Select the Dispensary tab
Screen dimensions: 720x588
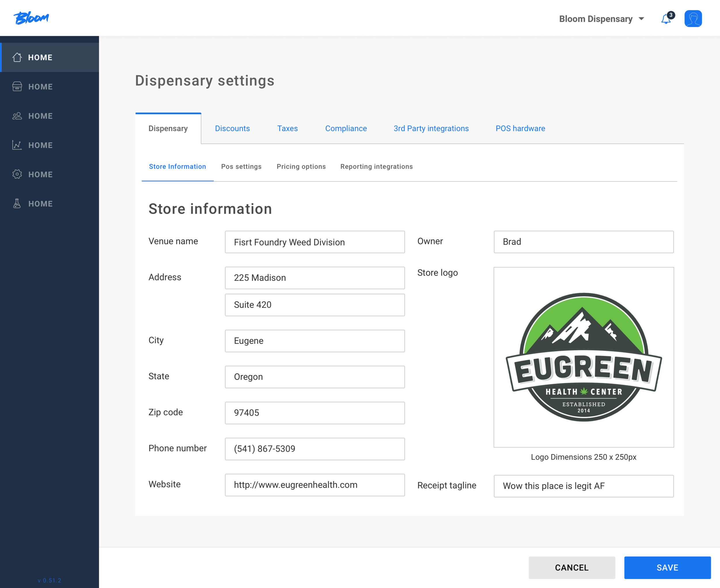pyautogui.click(x=168, y=128)
